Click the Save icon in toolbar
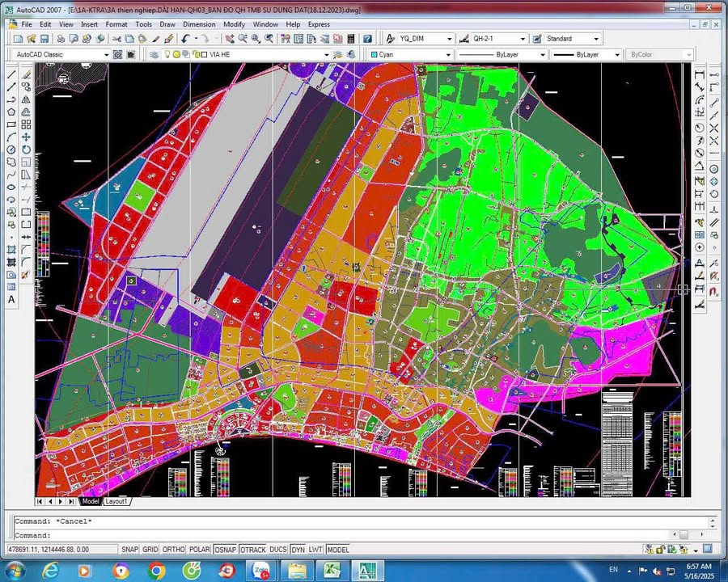This screenshot has height=582, width=728. [x=44, y=39]
